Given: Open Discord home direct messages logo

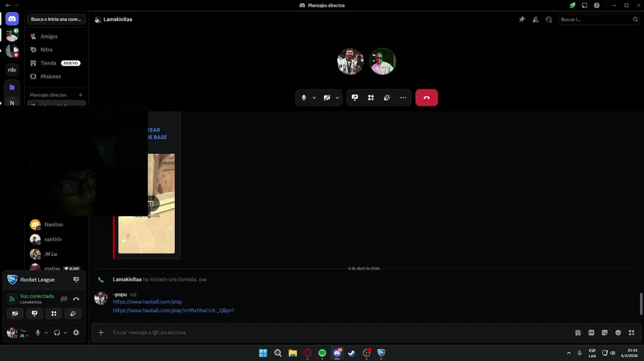Looking at the screenshot, I should (12, 19).
